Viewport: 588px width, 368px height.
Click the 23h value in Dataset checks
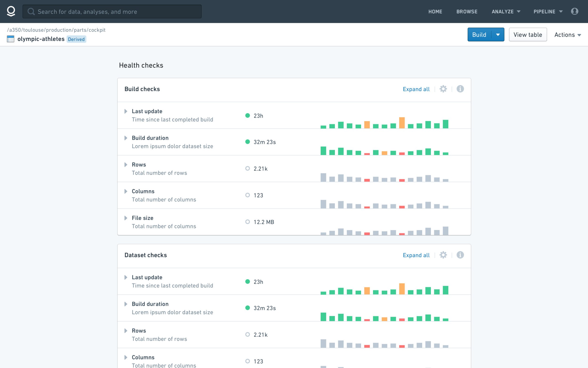(258, 282)
